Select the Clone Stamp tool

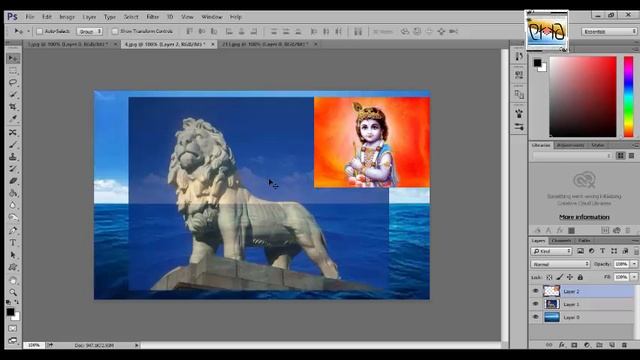point(13,157)
